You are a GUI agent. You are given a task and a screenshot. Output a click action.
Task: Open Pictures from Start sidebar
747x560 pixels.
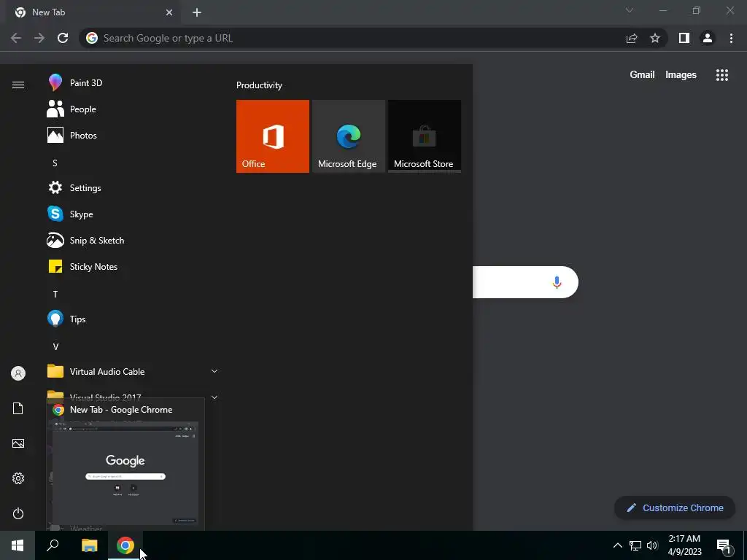[18, 443]
